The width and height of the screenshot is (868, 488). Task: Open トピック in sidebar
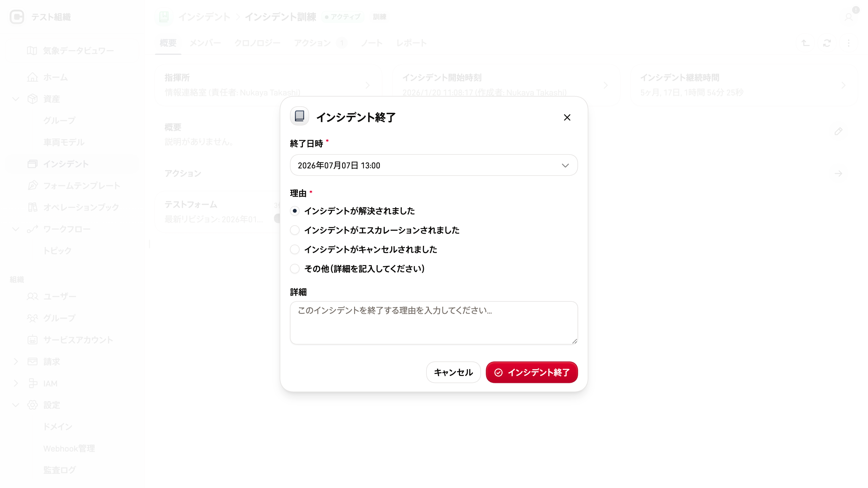57,251
